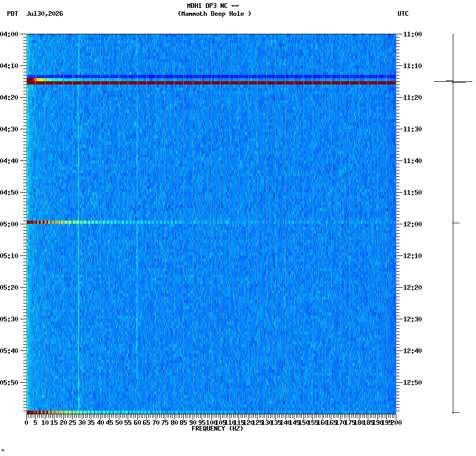Screen dimensions: 476x456
Task: Click the '11:20' UTC time label
Action: [413, 98]
